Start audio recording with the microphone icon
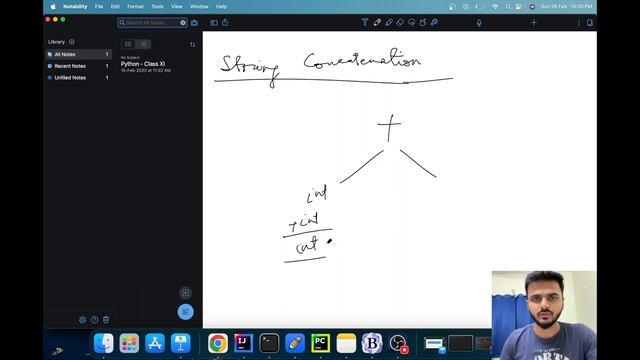 [479, 23]
